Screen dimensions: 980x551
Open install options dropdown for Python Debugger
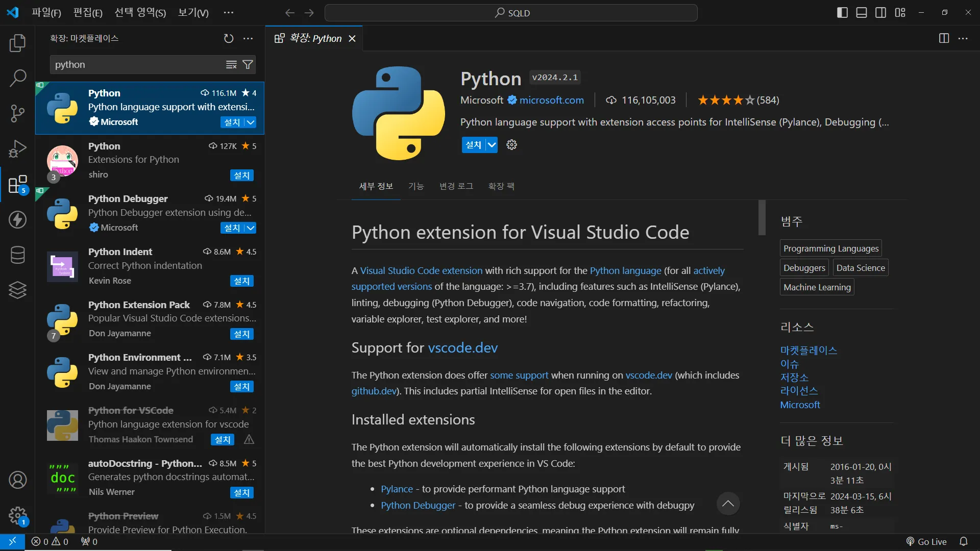pyautogui.click(x=251, y=228)
